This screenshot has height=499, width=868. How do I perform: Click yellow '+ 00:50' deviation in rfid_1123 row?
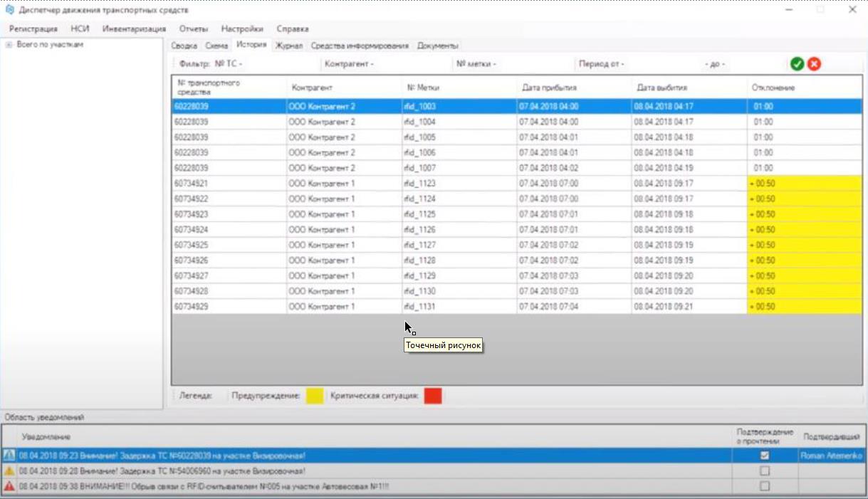[x=805, y=184]
